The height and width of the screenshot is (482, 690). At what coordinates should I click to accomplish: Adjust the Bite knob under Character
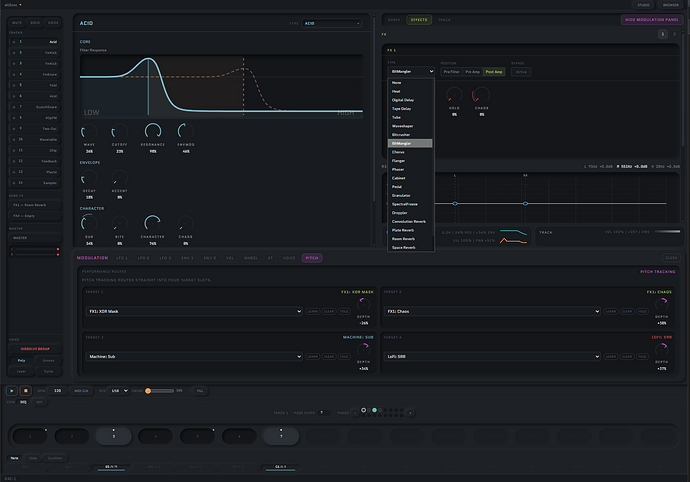pos(119,224)
